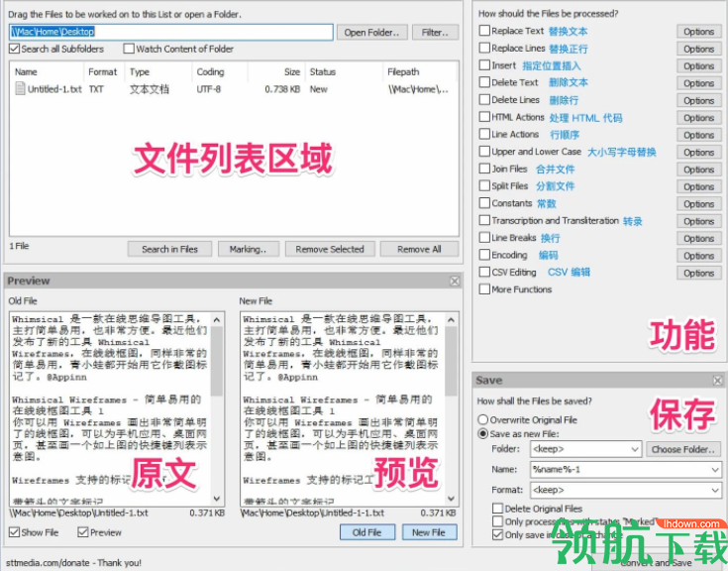Viewport: 728px width, 571px height.
Task: Click the Open Folder button
Action: [x=371, y=33]
